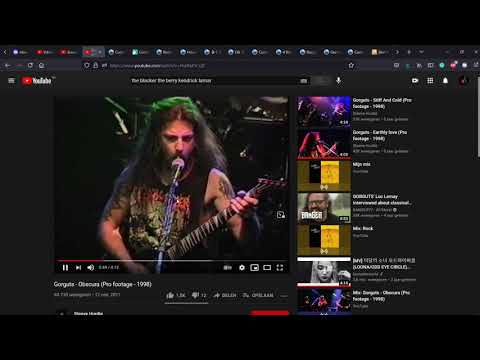Click the playback time display
The image size is (480, 360).
[109, 268]
